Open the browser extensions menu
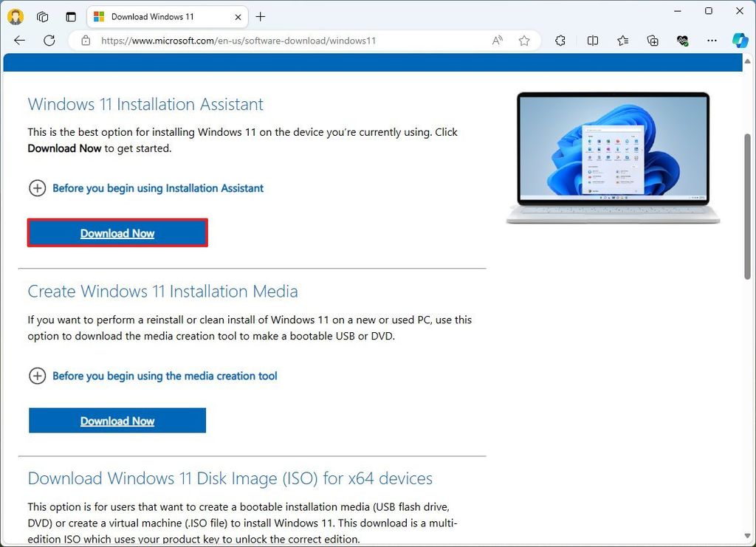 click(560, 41)
